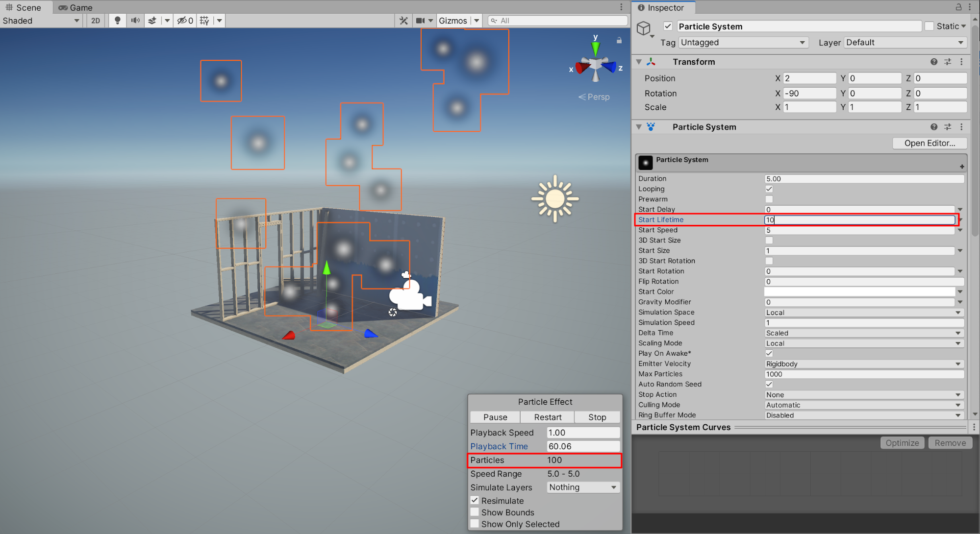The width and height of the screenshot is (980, 534).
Task: Open the Particle System component help icon
Action: pos(934,127)
